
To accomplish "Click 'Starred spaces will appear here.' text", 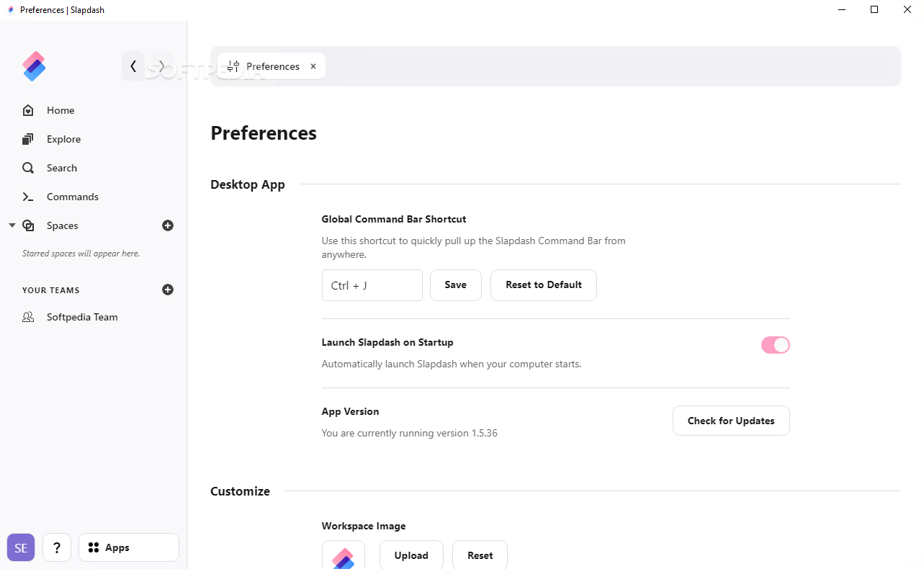I will 81,254.
